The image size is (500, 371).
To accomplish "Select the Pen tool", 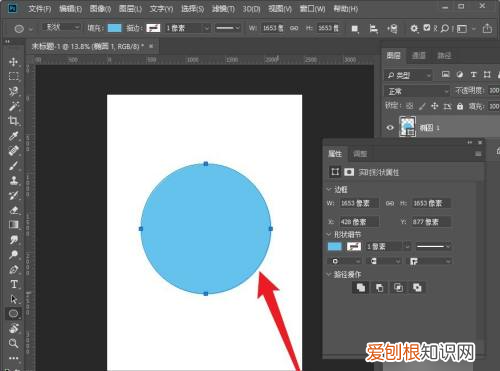I will 13,269.
